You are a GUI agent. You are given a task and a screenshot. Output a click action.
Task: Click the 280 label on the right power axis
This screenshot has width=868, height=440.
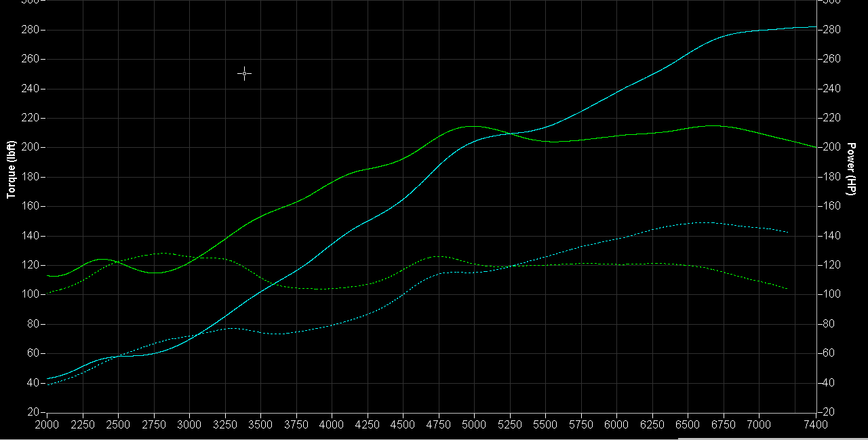pyautogui.click(x=831, y=30)
